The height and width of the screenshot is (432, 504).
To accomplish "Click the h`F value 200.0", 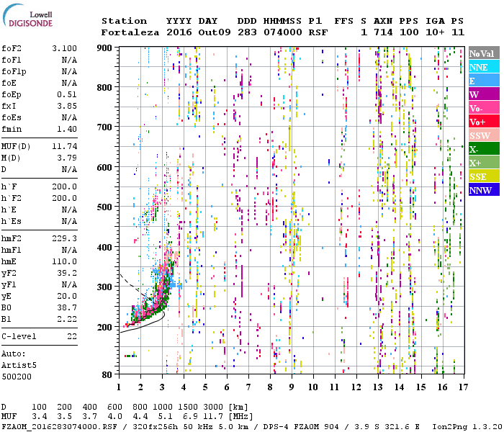I will pyautogui.click(x=64, y=186).
